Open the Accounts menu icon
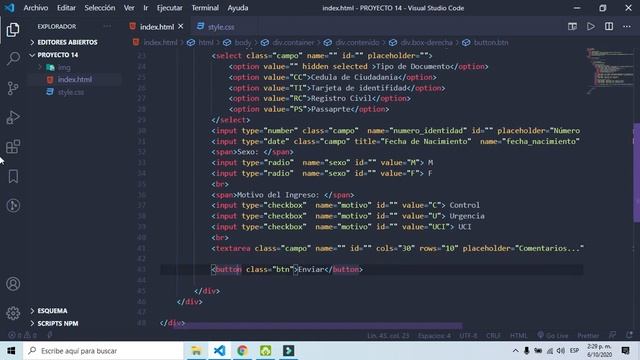 pyautogui.click(x=13, y=284)
